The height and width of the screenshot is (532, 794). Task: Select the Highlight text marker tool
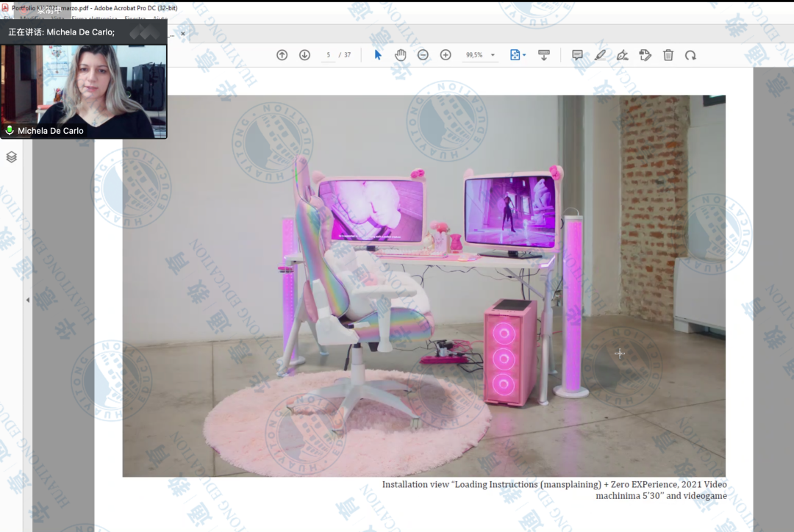click(x=600, y=55)
